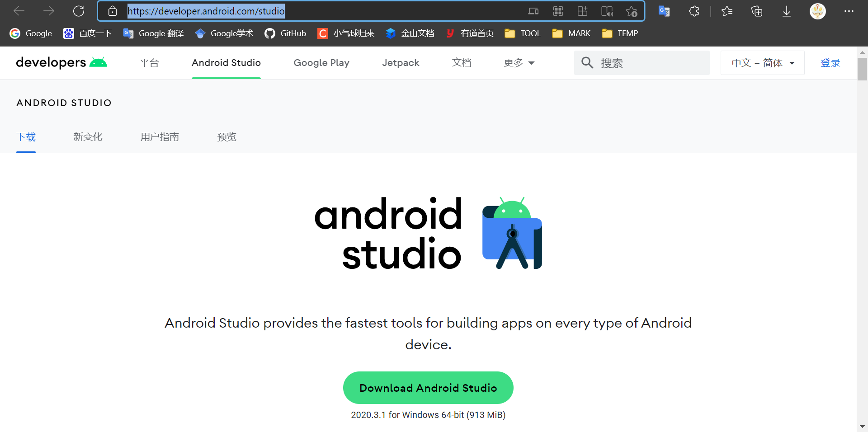The height and width of the screenshot is (432, 868).
Task: Open the Extensions puzzle icon
Action: pos(694,11)
